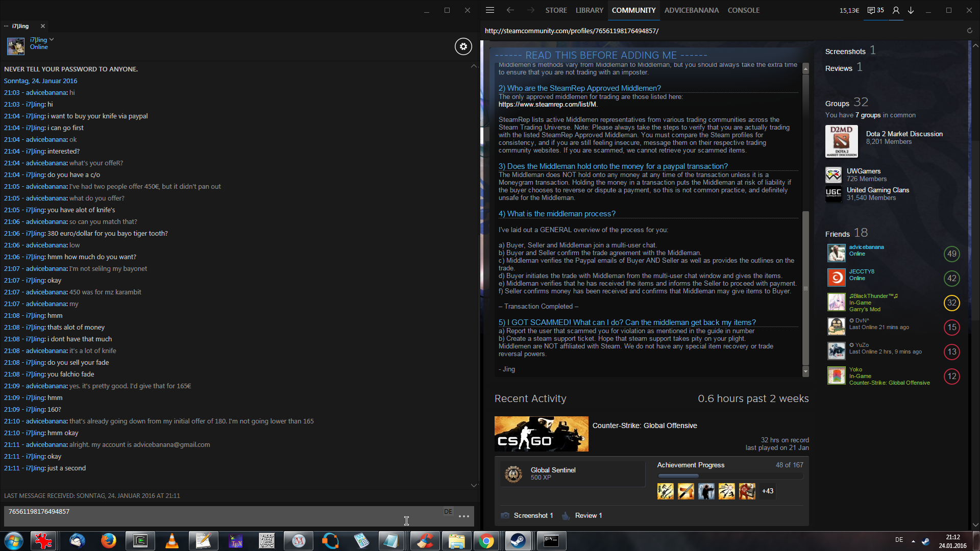
Task: Click the hamburger menu icon in Steam
Action: (489, 10)
